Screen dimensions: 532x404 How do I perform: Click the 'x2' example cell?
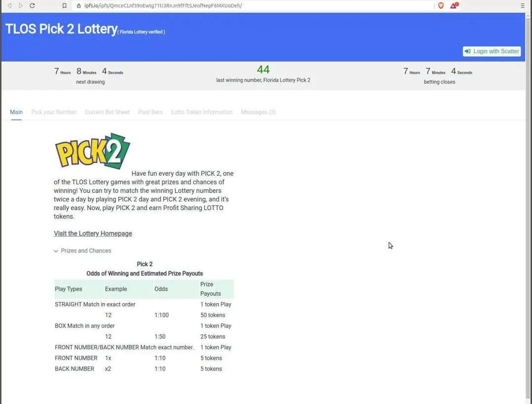coord(108,369)
